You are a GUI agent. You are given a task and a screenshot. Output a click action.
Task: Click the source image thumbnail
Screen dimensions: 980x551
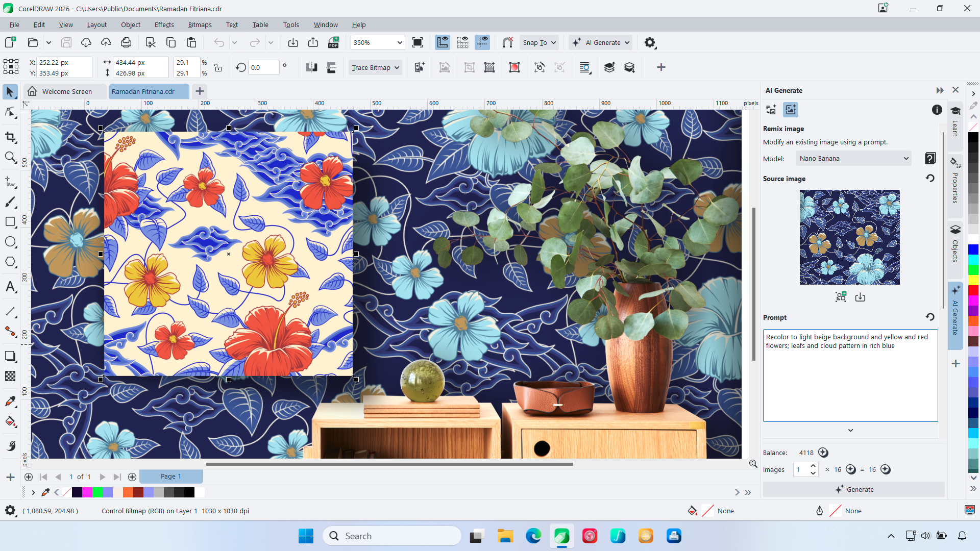click(x=849, y=237)
